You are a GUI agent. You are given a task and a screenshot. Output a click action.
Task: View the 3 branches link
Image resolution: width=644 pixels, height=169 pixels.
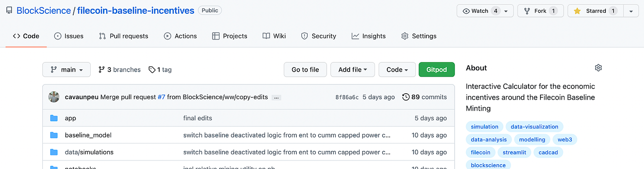point(120,70)
